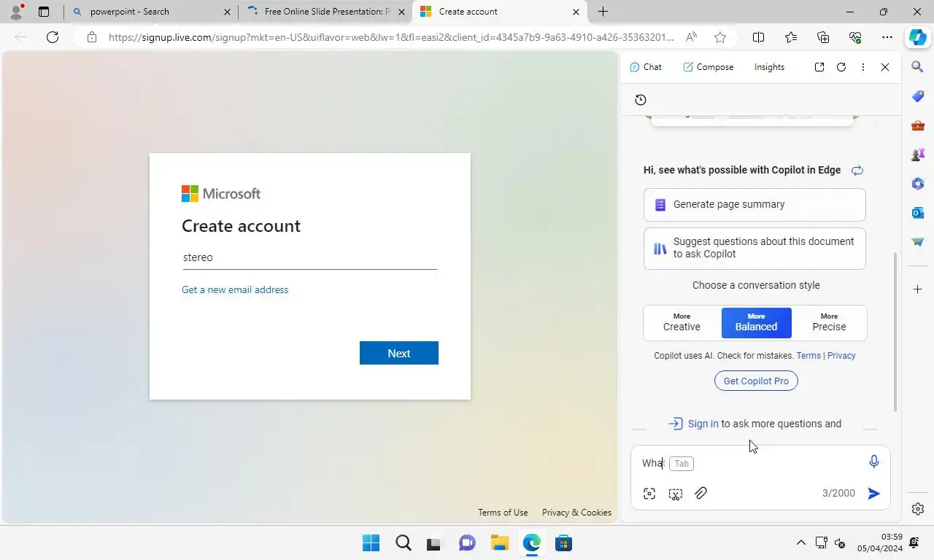Close the Create account tab

click(576, 12)
